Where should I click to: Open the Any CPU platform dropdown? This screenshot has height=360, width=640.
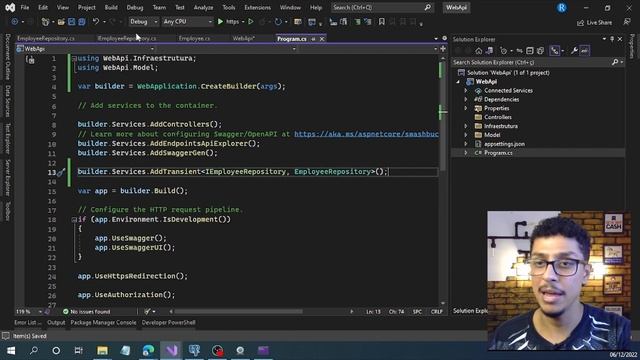[x=187, y=22]
